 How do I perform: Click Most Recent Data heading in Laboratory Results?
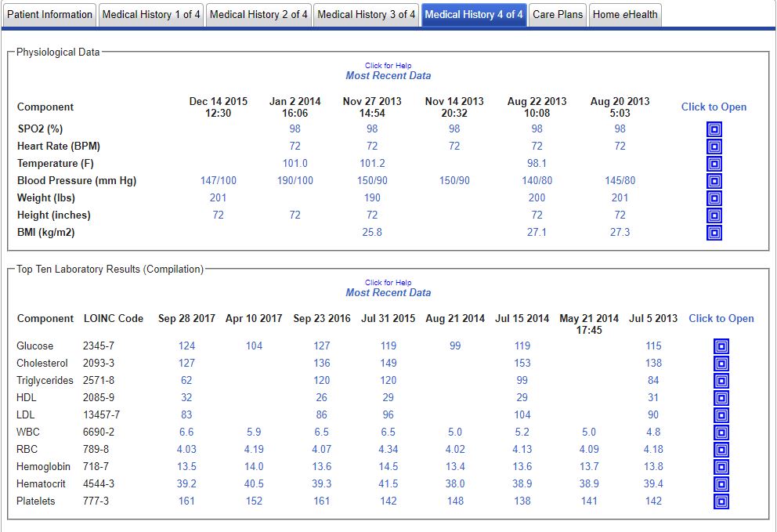tap(388, 293)
